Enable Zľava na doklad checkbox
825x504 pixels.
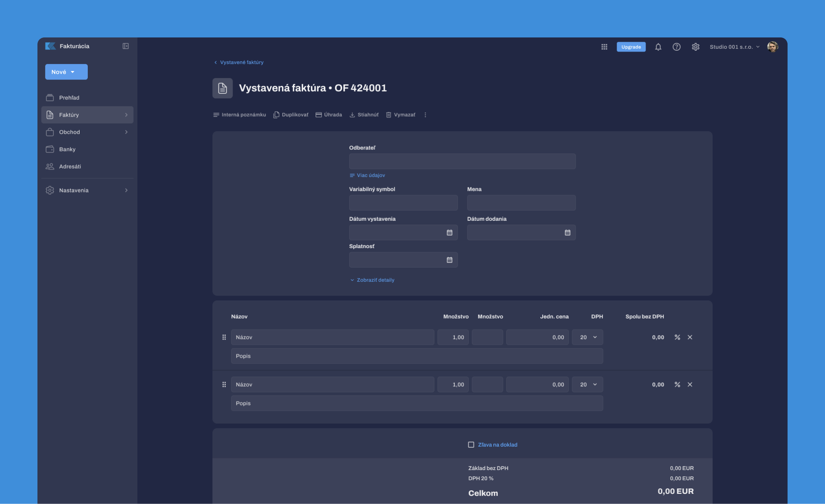click(471, 445)
